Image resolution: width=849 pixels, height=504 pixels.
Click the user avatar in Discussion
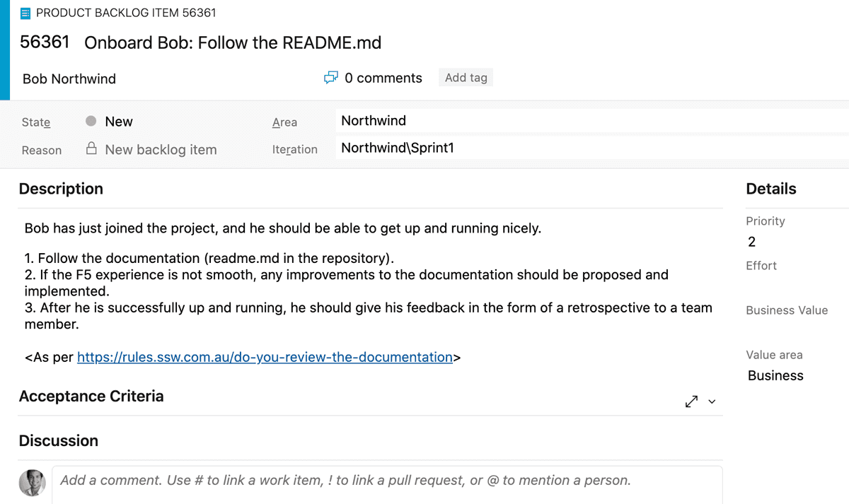32,482
